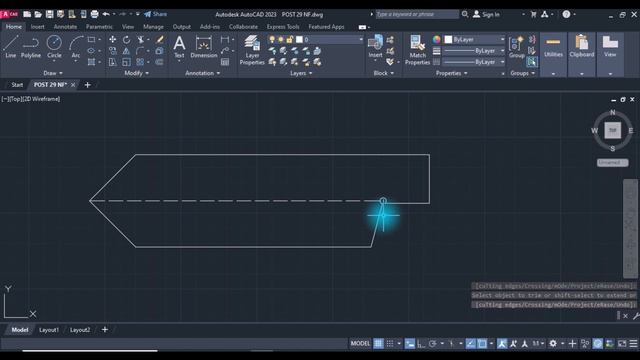Click the Plot print icon
This screenshot has height=360, width=640.
click(94, 14)
